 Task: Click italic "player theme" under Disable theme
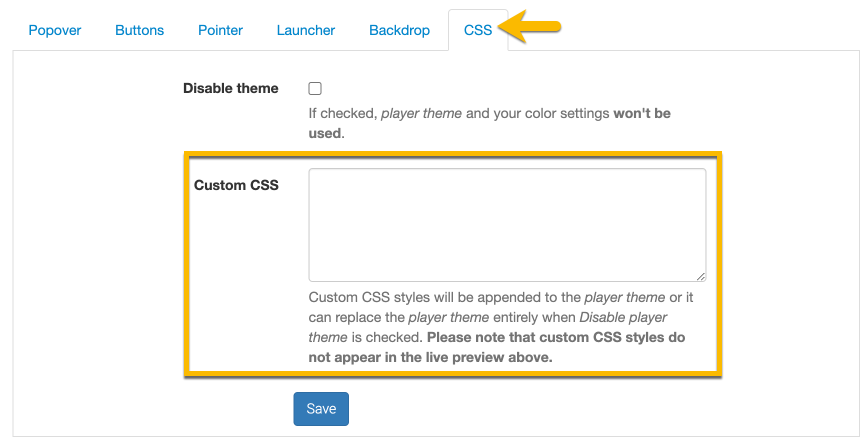click(x=421, y=113)
